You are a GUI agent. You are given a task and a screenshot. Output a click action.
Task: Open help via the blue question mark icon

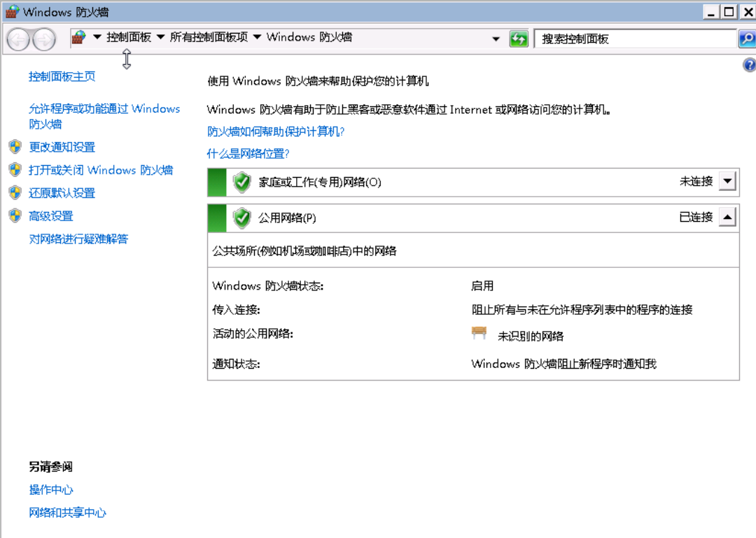(749, 64)
